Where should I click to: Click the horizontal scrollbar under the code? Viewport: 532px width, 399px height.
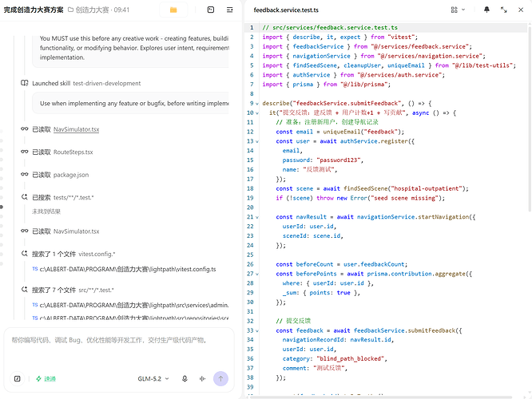pyautogui.click(x=380, y=397)
